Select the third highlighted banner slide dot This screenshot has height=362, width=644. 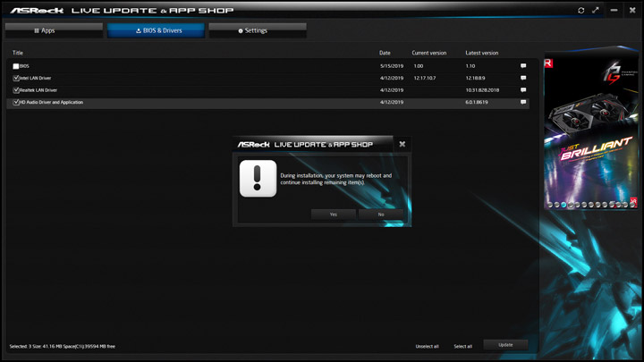[563, 205]
